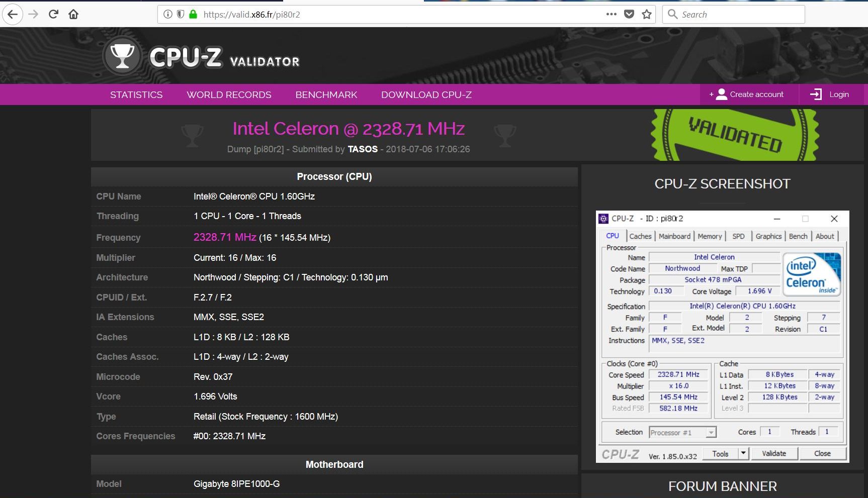Go to DOWNLOAD CPU-Z page
Screen dimensions: 868x498
coord(426,94)
